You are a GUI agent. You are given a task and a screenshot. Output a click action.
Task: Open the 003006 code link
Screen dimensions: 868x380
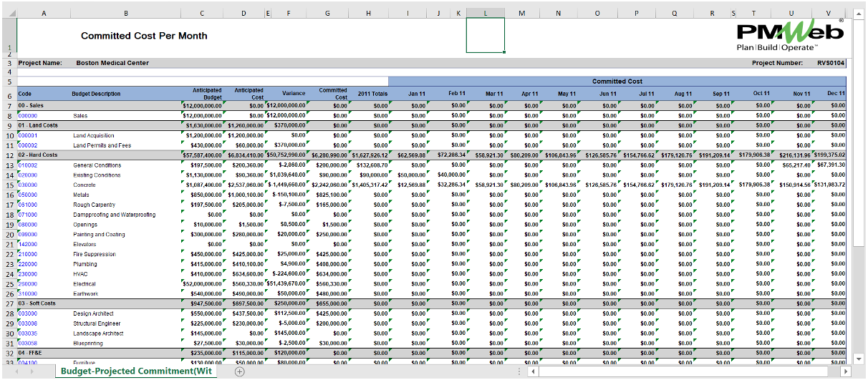click(28, 323)
